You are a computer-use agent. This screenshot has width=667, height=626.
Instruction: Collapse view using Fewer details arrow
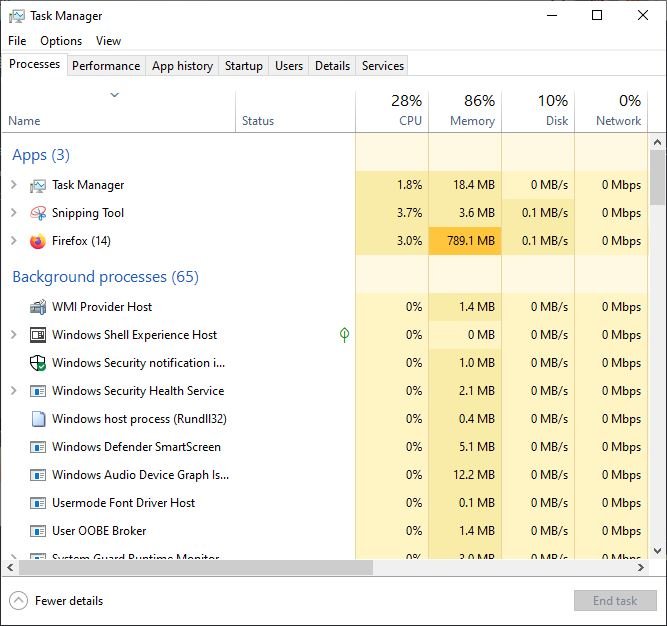click(18, 601)
